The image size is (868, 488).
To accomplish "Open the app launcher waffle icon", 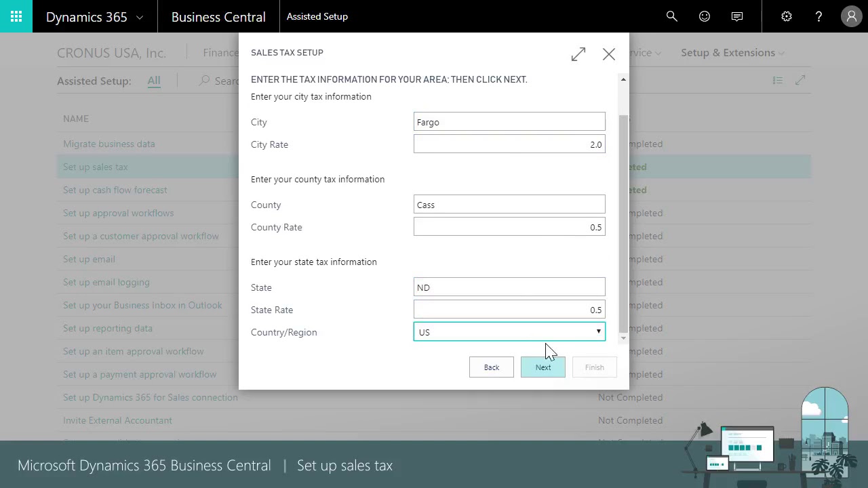I will [16, 16].
